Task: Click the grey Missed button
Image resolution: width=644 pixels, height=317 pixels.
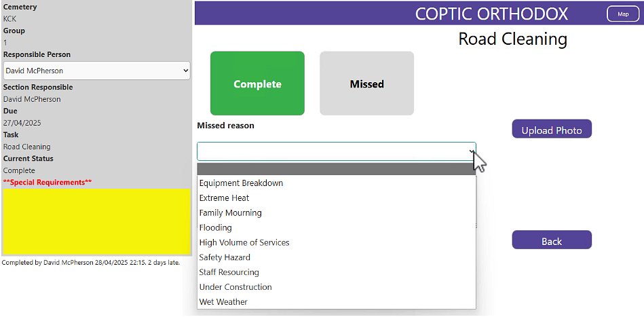Action: [x=366, y=83]
